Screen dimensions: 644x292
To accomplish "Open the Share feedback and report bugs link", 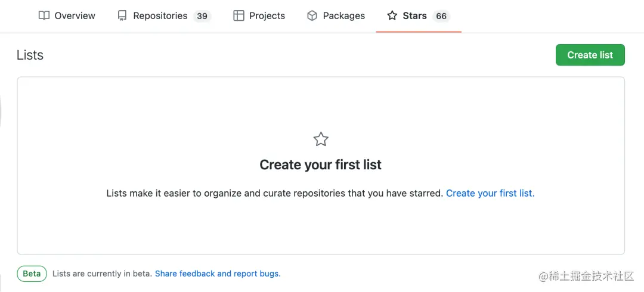I will tap(218, 274).
